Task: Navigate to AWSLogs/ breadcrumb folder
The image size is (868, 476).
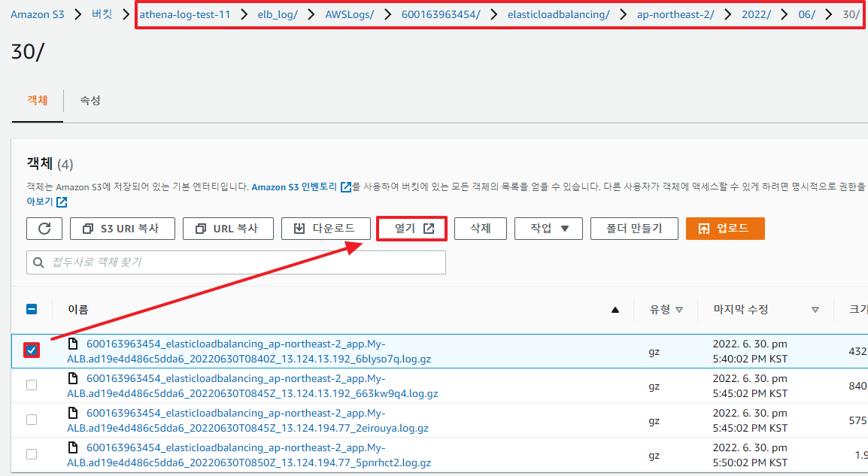Action: [349, 14]
